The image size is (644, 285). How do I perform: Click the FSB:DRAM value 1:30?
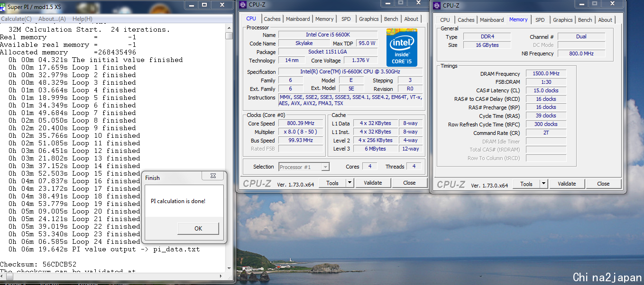[546, 82]
